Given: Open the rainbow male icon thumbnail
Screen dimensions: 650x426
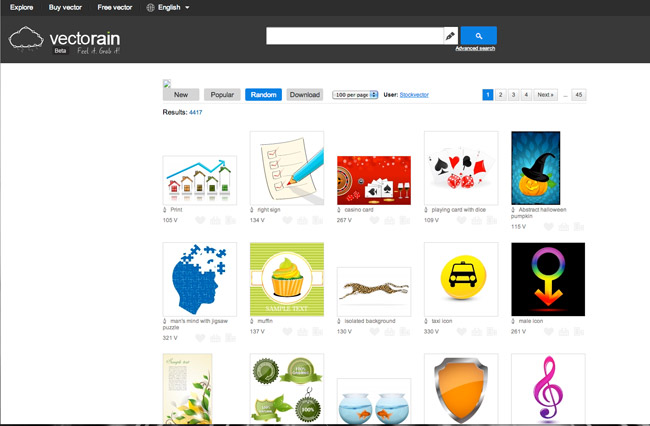Looking at the screenshot, I should pyautogui.click(x=548, y=279).
